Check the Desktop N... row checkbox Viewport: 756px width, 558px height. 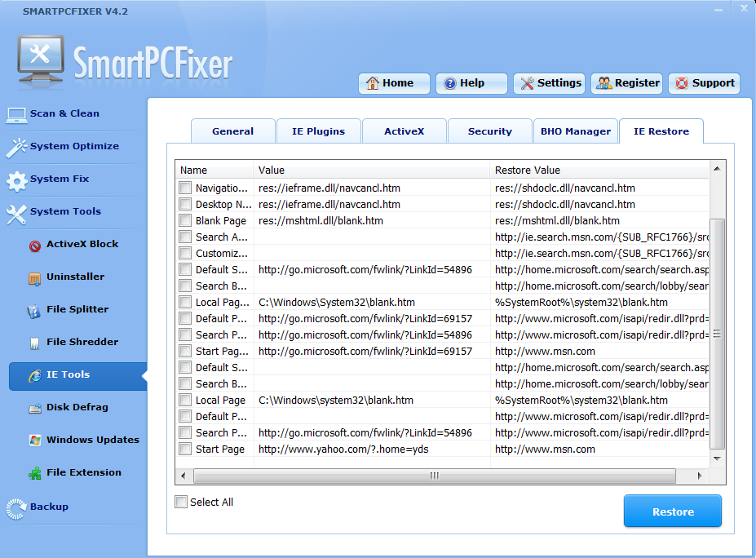click(185, 204)
